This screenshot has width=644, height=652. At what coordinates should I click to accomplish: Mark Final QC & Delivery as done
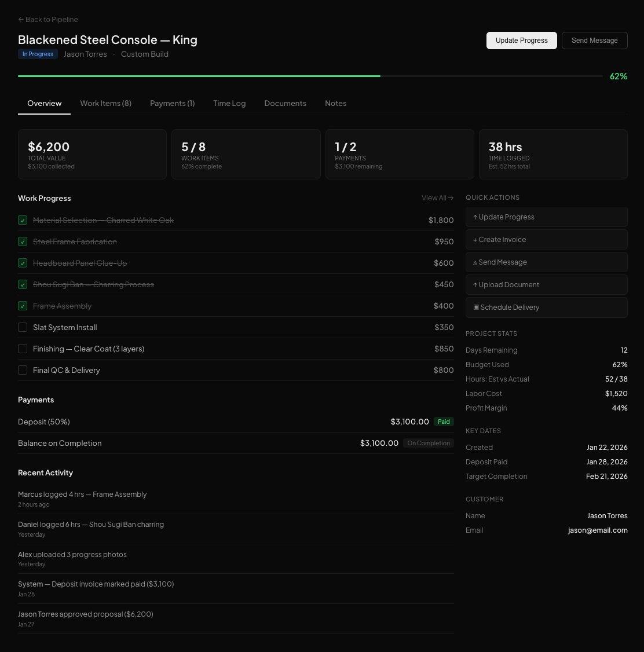(23, 370)
